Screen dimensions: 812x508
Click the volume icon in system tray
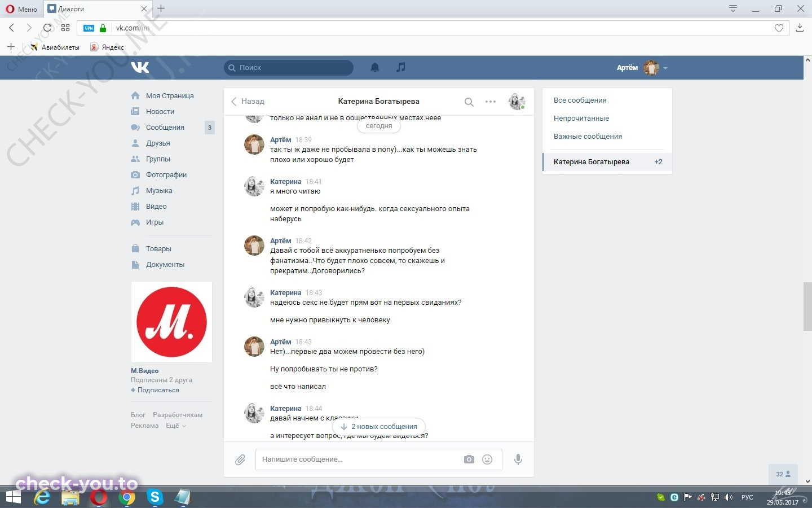[x=728, y=497]
